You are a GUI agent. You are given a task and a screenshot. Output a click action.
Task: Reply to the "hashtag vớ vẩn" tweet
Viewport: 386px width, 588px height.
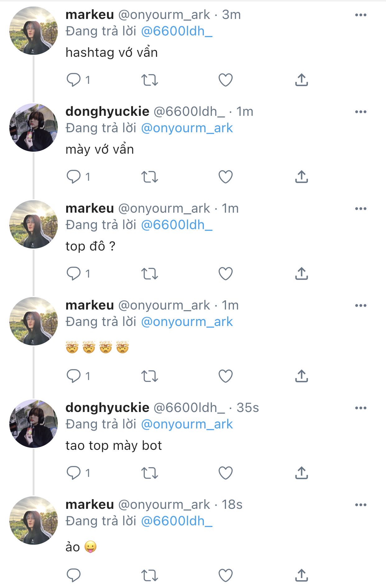point(74,80)
